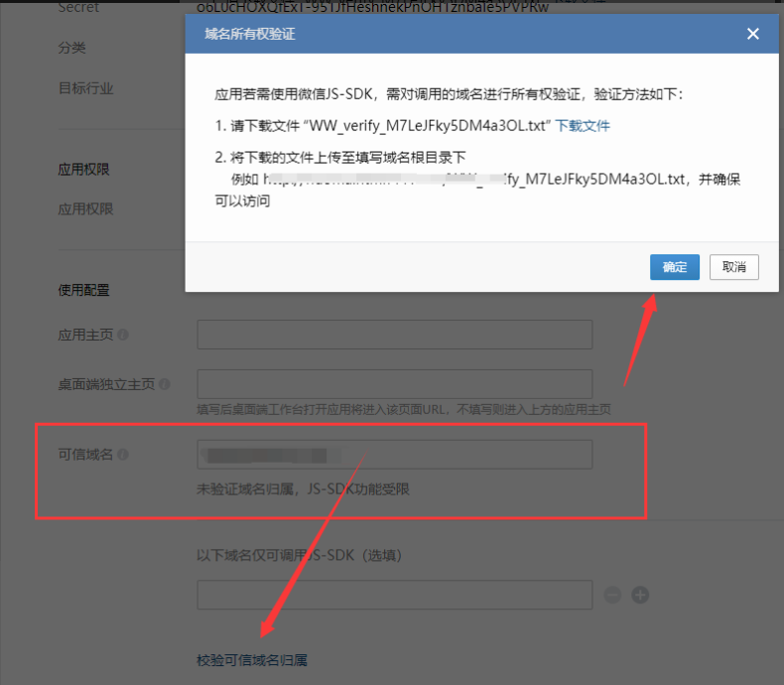This screenshot has width=784, height=685.
Task: Click the 分类 label
Action: point(71,48)
